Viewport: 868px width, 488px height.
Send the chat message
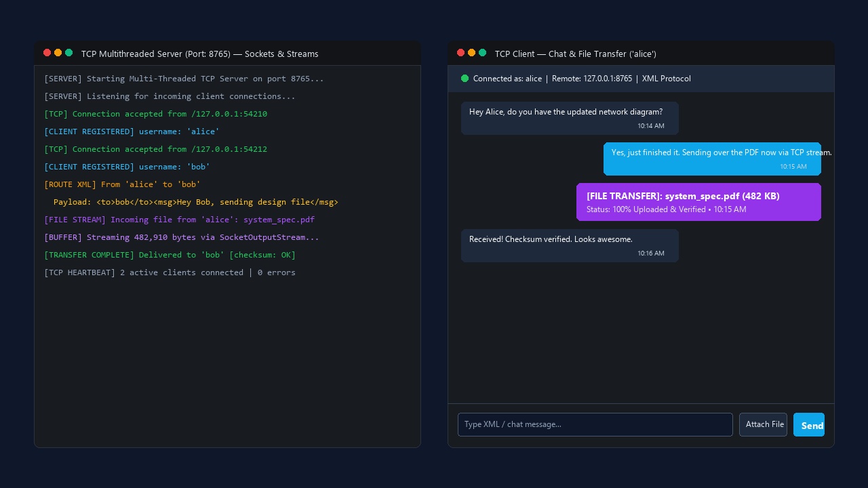809,425
